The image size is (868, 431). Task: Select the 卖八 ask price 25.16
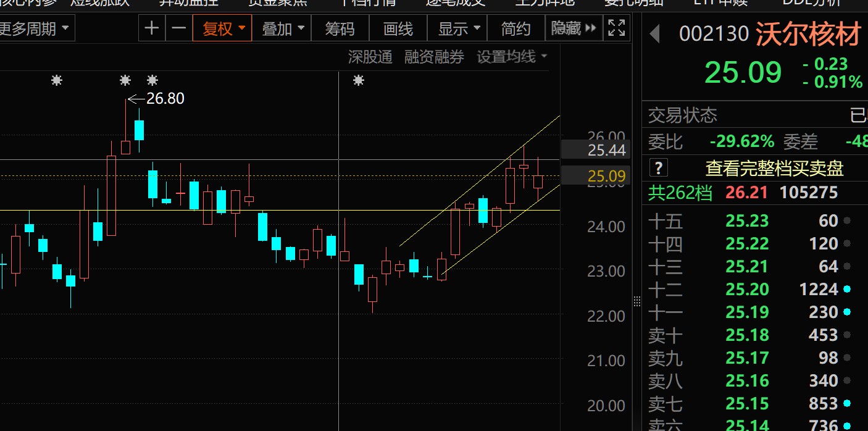click(747, 380)
